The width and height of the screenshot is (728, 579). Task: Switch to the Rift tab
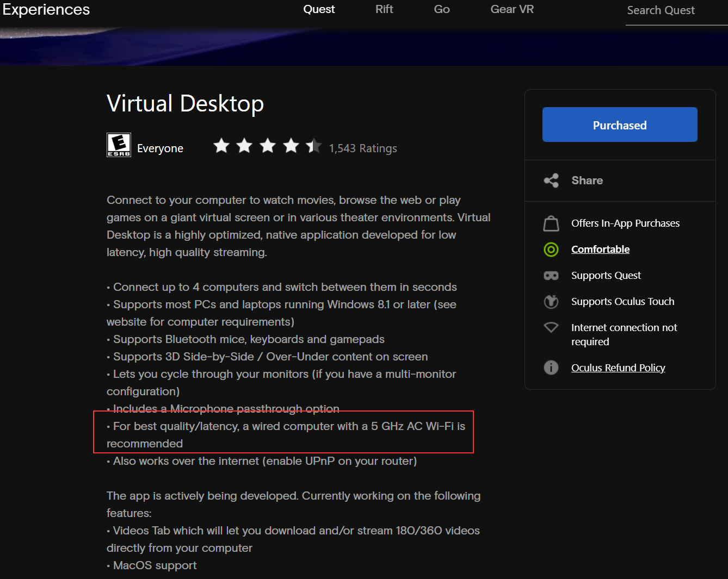pos(384,9)
